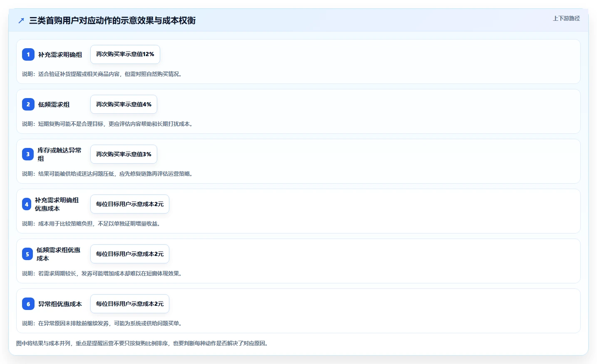Select number badge 1 for 补充需求明确组
The height and width of the screenshot is (364, 597).
coord(28,54)
